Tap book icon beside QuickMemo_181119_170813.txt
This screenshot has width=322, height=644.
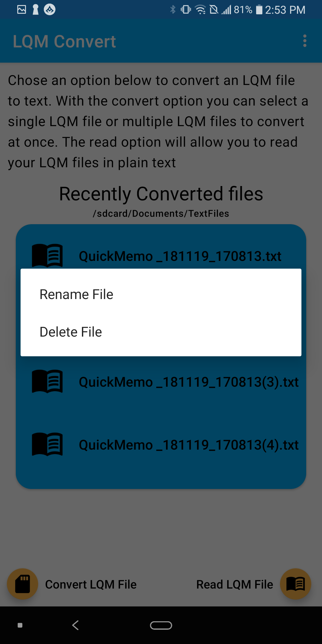tap(47, 255)
